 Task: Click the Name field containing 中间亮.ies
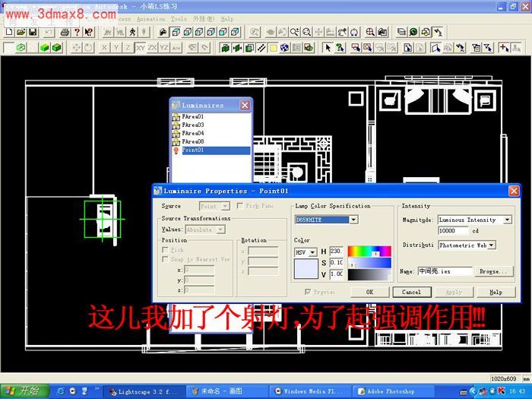445,271
